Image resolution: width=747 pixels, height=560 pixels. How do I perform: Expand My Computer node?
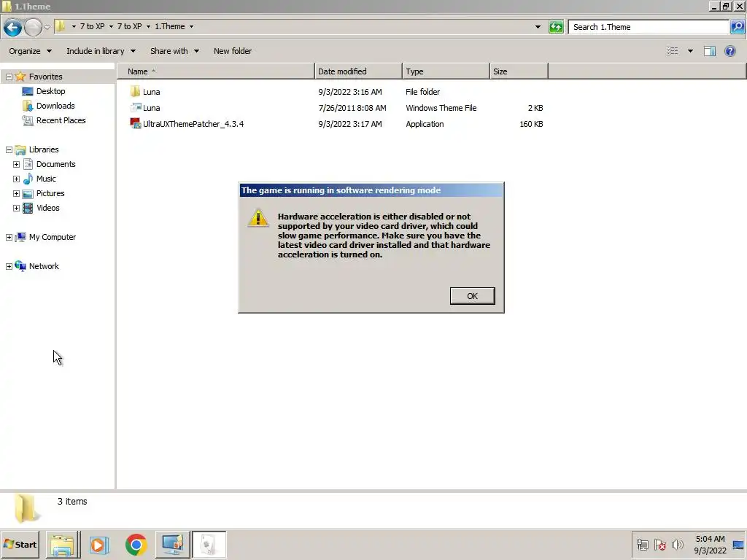[x=9, y=237]
